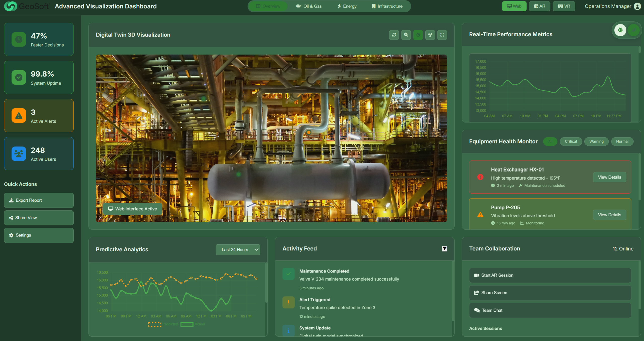Click the Operations Manager user avatar
This screenshot has height=341, width=644.
click(x=637, y=6)
